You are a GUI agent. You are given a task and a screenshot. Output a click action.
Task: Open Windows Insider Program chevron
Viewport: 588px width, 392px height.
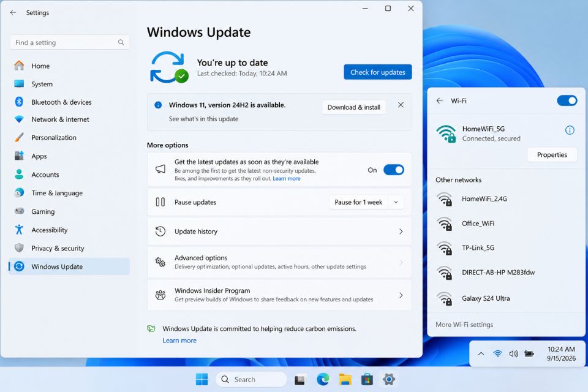tap(401, 295)
